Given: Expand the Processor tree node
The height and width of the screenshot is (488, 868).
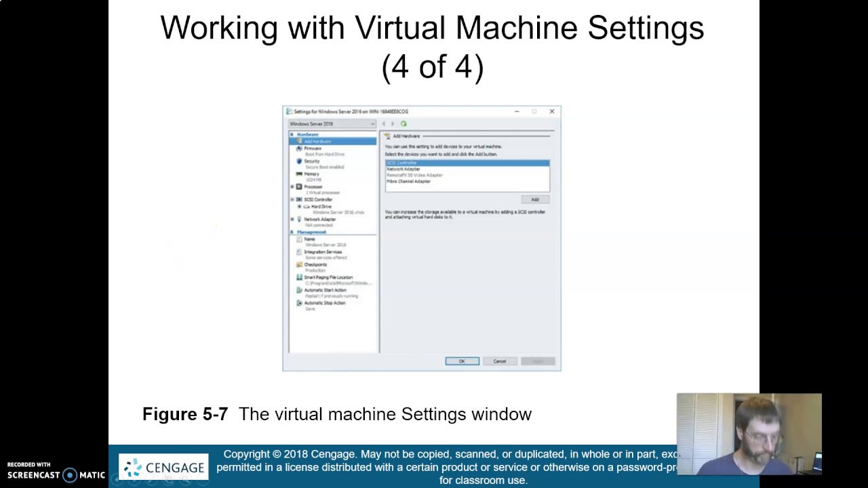Looking at the screenshot, I should point(292,186).
